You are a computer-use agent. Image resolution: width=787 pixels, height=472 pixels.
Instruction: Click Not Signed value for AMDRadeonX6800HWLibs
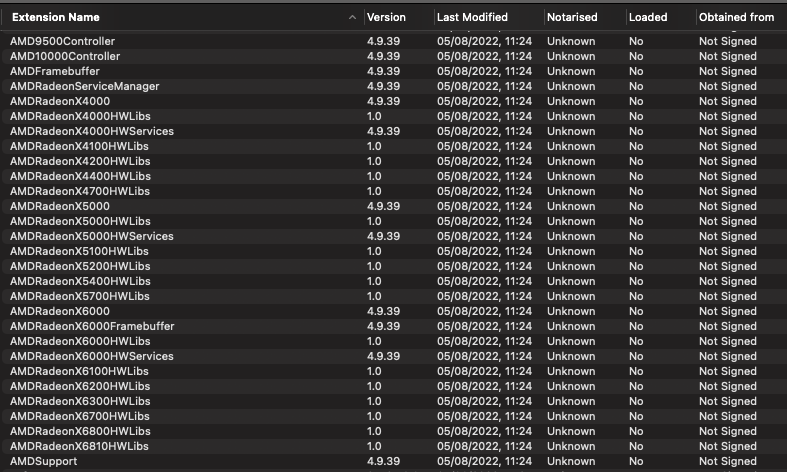pyautogui.click(x=728, y=431)
